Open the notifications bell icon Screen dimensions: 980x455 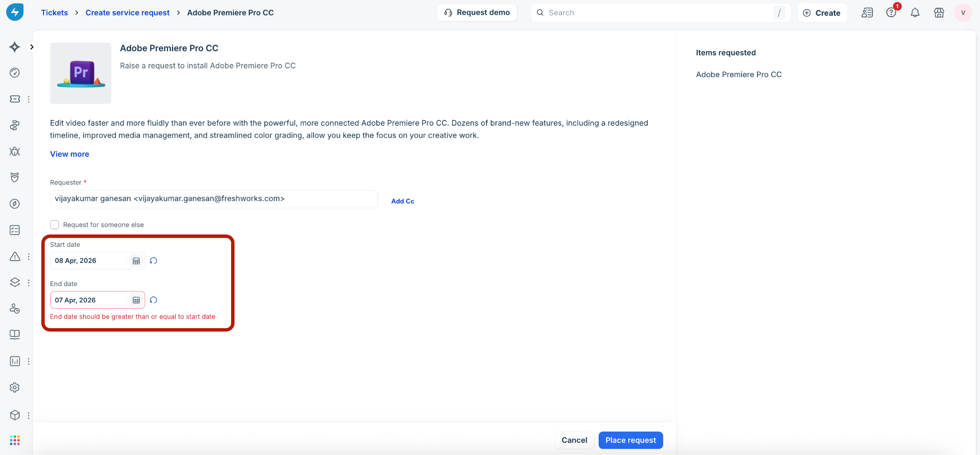(915, 13)
